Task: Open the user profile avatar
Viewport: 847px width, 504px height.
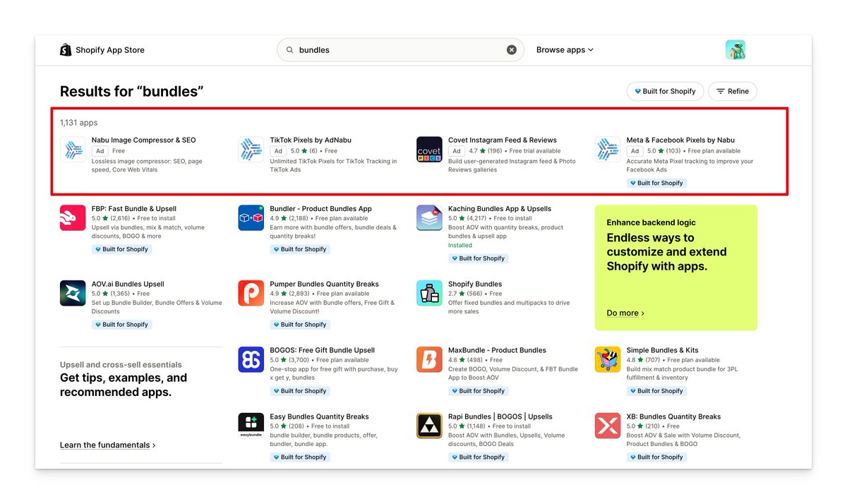Action: tap(735, 49)
